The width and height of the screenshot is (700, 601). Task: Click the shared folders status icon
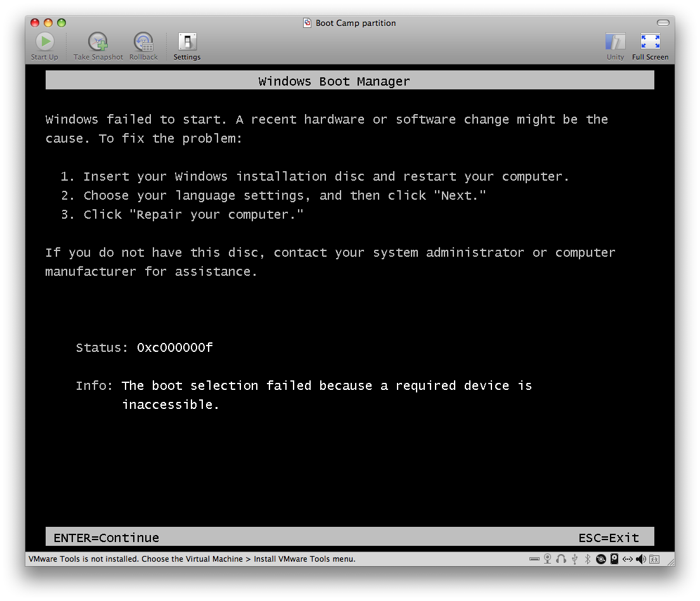(x=654, y=559)
